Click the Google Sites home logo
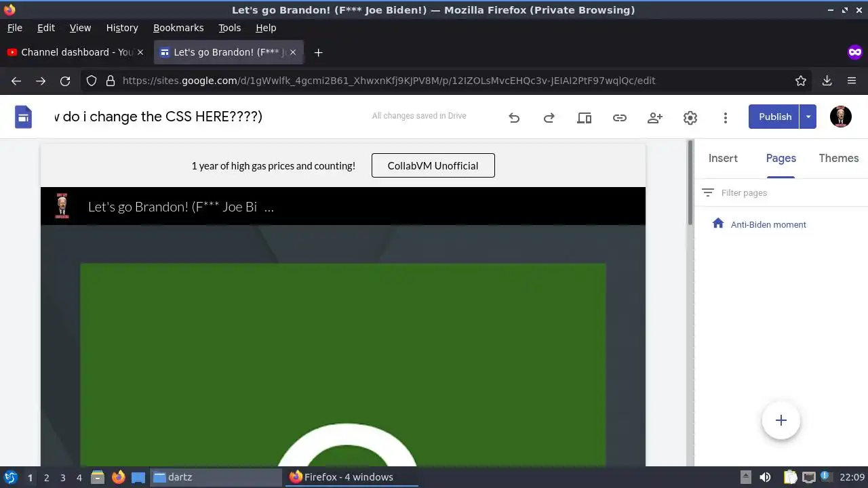868x488 pixels. pos(24,117)
